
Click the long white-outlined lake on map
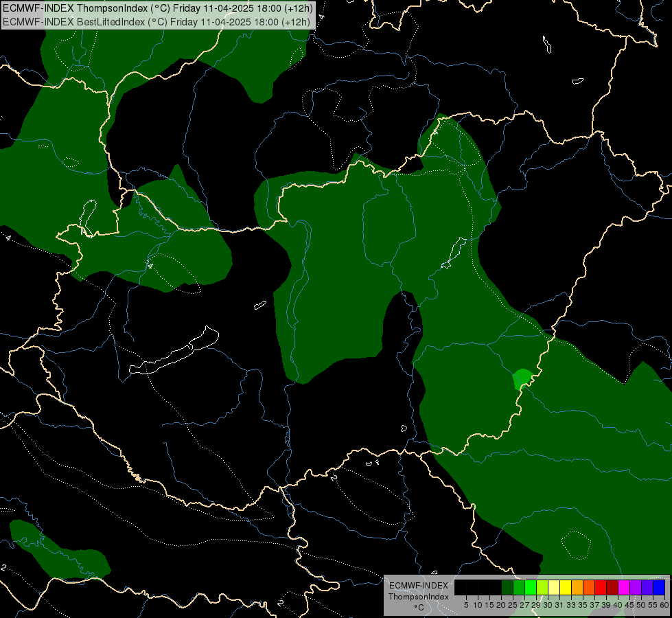coord(174,352)
